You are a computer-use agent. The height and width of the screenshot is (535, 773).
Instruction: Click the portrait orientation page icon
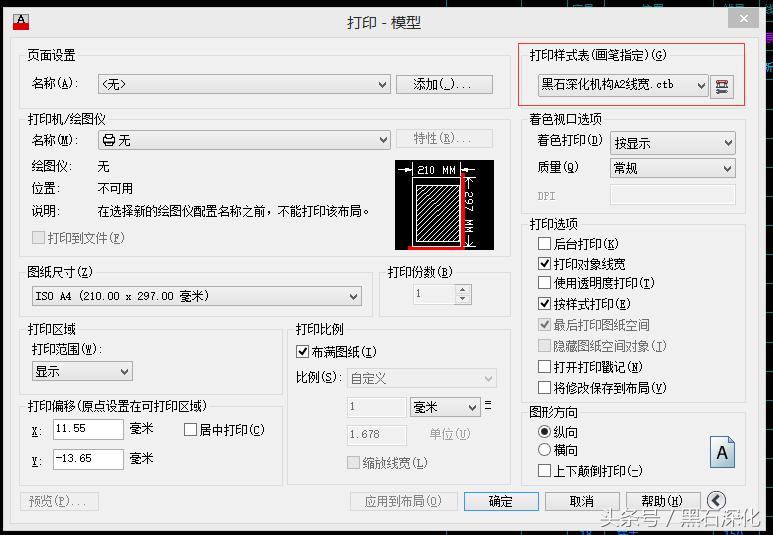(x=722, y=452)
